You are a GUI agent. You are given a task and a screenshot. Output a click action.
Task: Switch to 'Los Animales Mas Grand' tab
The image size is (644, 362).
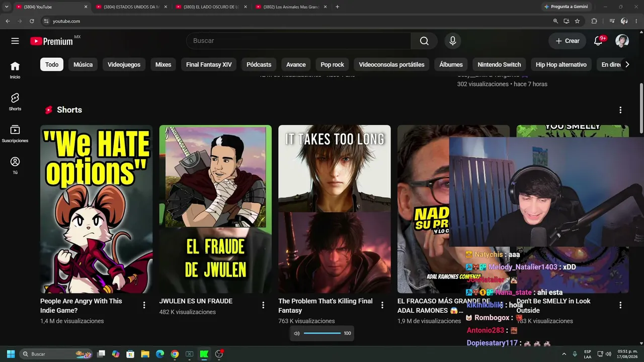[x=291, y=7]
